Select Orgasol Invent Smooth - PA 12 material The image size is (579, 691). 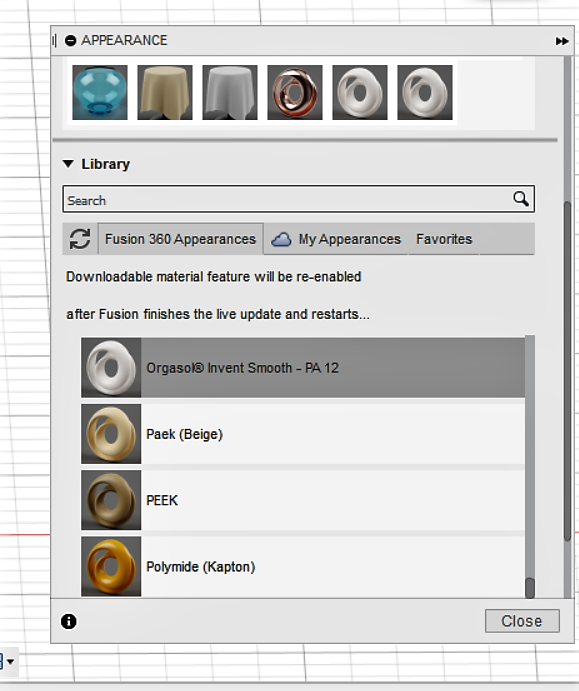(x=303, y=368)
